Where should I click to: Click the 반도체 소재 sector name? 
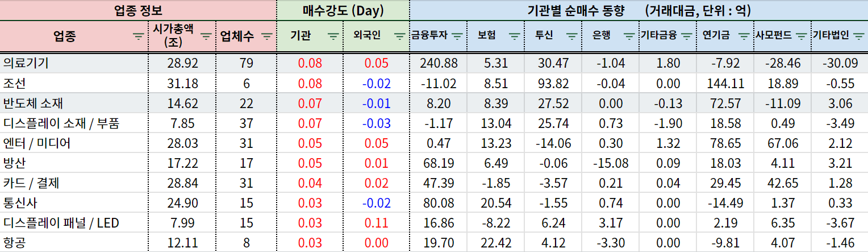pos(33,104)
